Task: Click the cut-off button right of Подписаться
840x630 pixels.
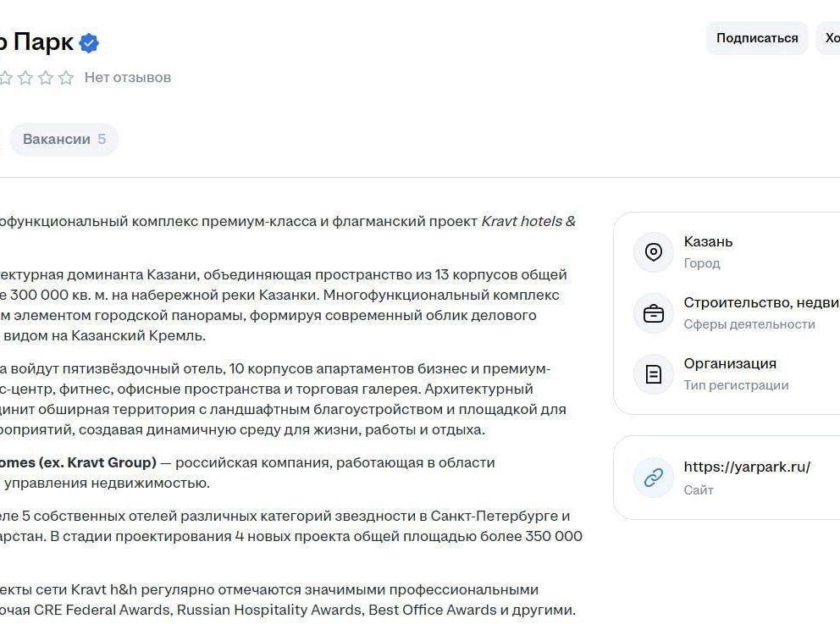Action: [x=830, y=38]
